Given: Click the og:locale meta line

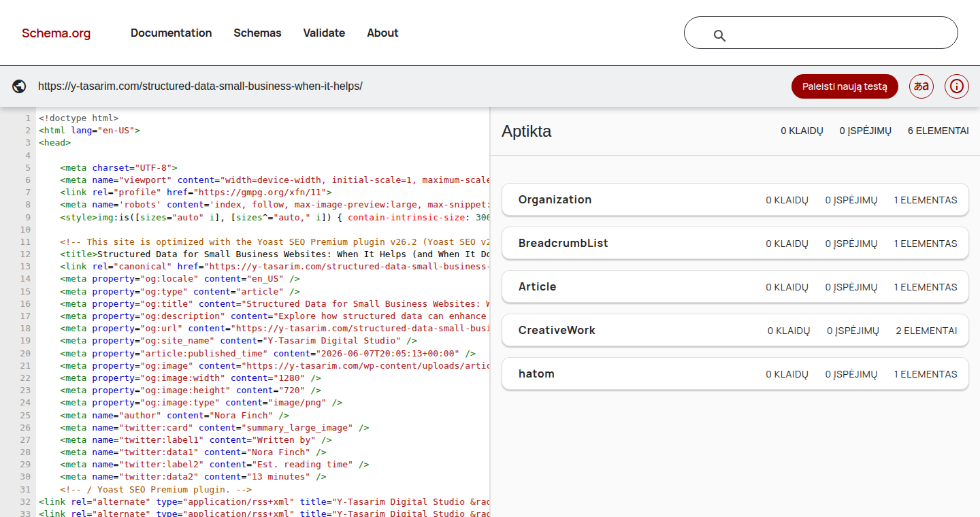Looking at the screenshot, I should coord(180,279).
